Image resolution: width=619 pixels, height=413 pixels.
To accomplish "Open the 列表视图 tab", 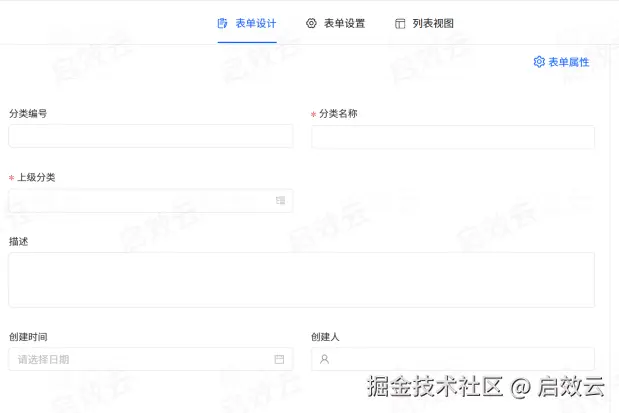I will (x=424, y=24).
